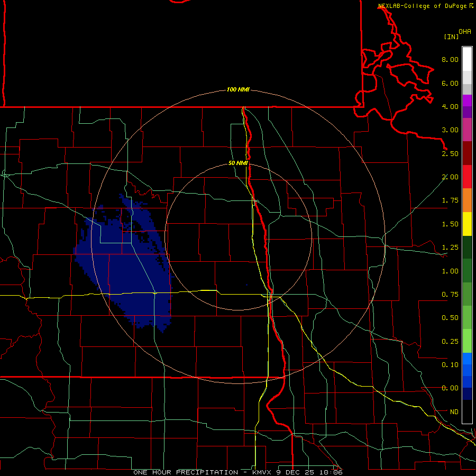Pick the dark red swatch beside 2.50
This screenshot has width=476, height=476.
click(x=467, y=153)
